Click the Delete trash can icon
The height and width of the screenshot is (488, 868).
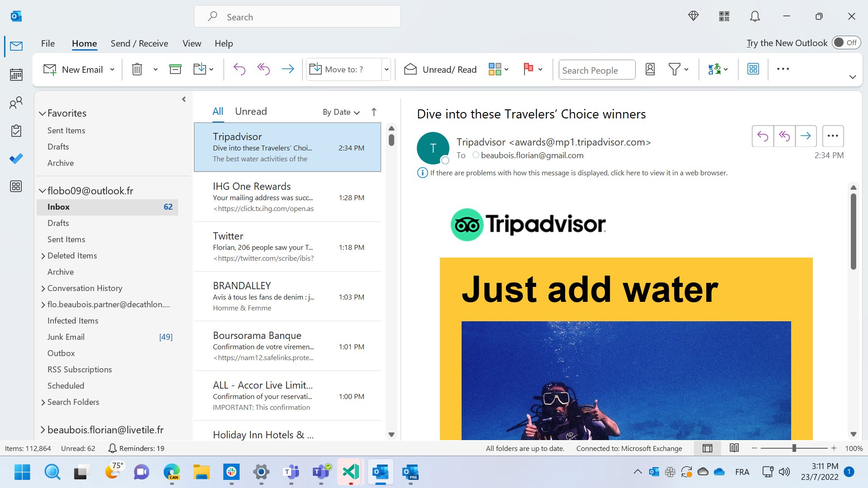(x=137, y=69)
